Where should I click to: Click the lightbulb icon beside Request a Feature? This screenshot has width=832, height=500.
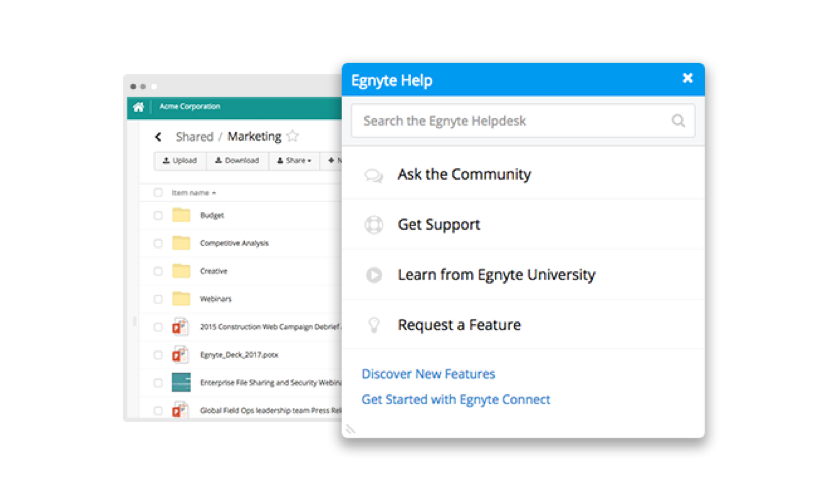pos(374,325)
